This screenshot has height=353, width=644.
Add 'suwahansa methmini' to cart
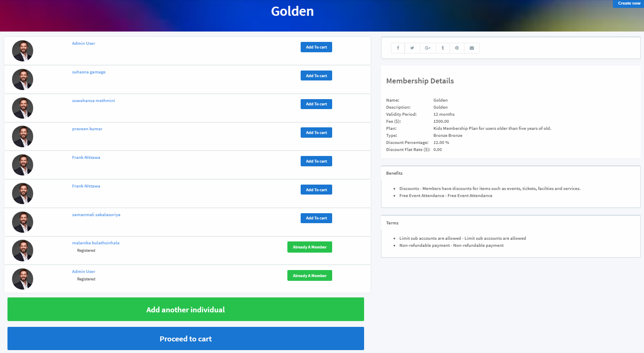click(316, 104)
